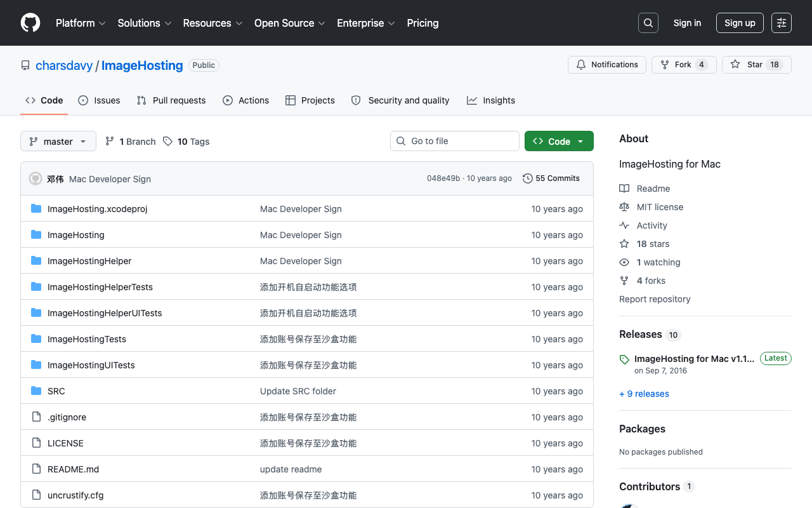Open the Security and quality tab
Image resolution: width=812 pixels, height=508 pixels.
pyautogui.click(x=400, y=100)
